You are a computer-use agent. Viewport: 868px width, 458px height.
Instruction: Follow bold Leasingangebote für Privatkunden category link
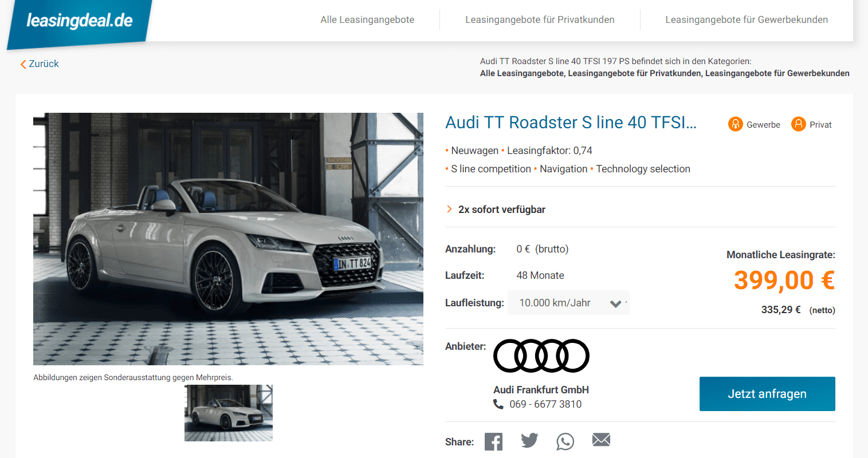[634, 73]
